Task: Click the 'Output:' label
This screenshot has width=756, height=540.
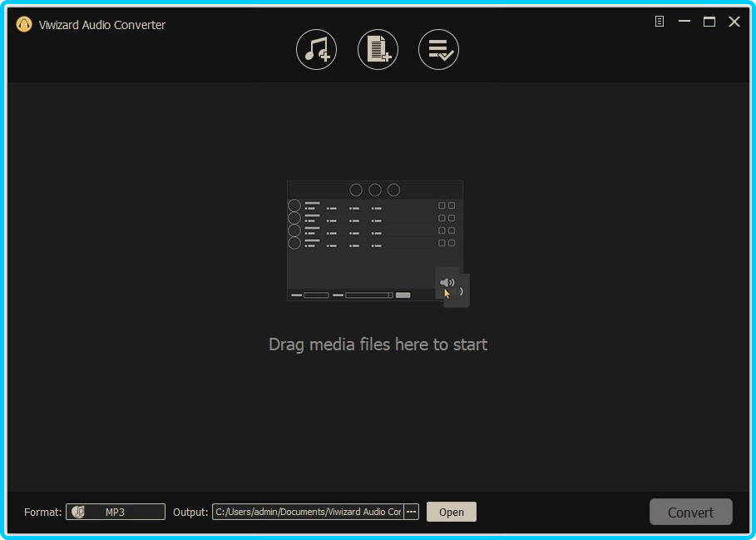Action: click(x=190, y=512)
